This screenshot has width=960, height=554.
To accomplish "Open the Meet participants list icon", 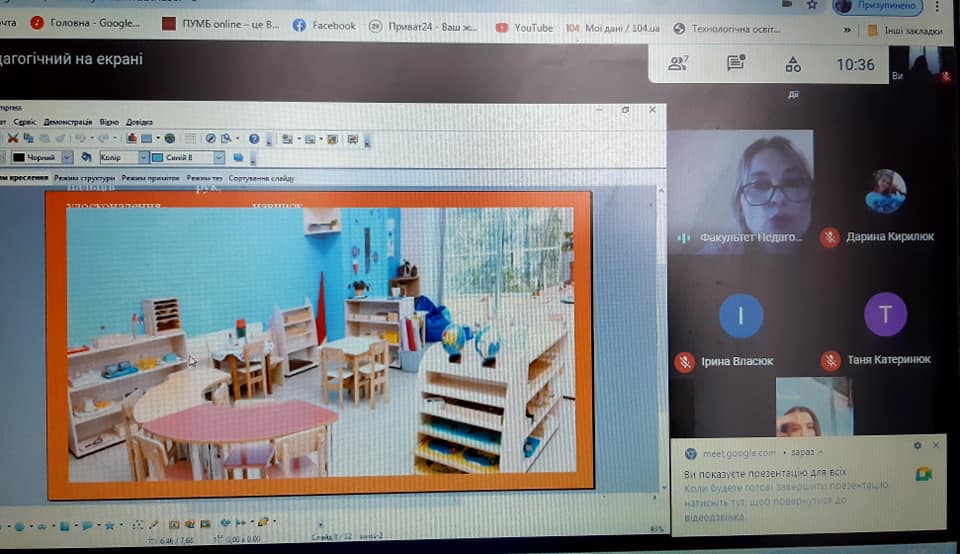I will point(678,62).
